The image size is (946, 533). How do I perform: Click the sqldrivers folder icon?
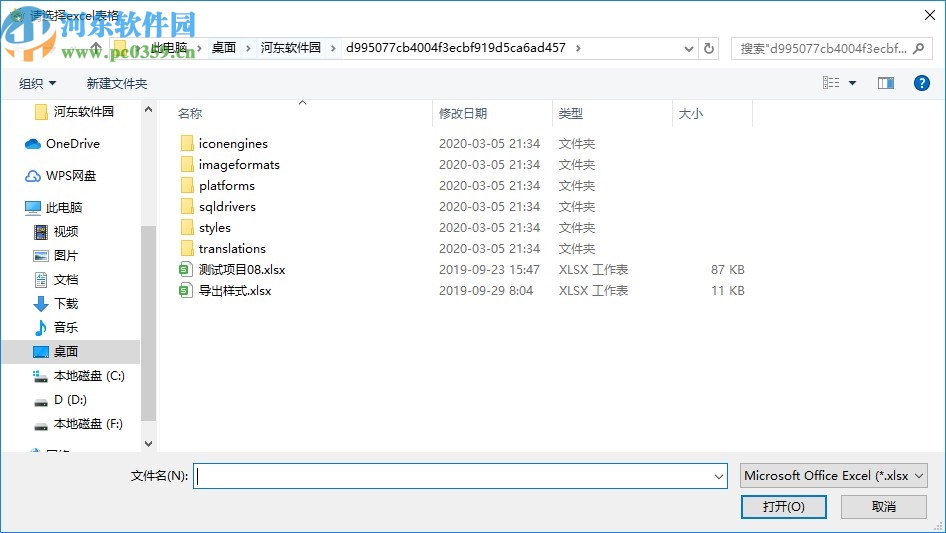(x=187, y=206)
